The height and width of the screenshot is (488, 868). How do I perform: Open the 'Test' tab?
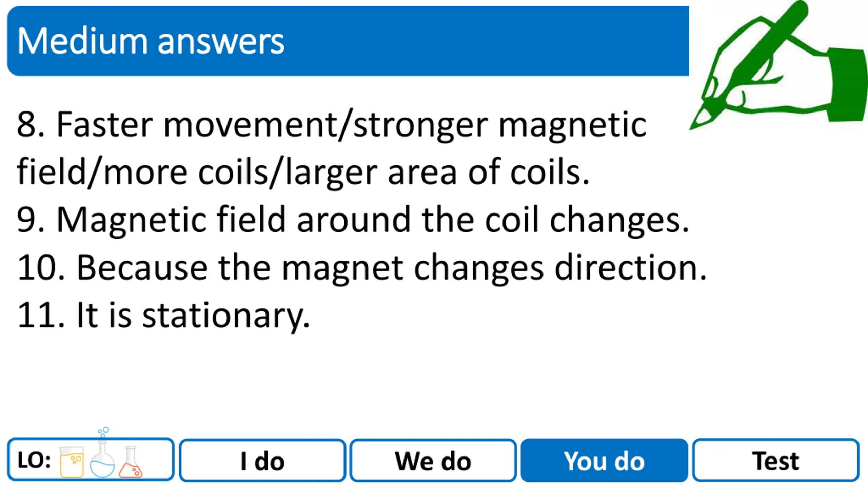pos(776,460)
